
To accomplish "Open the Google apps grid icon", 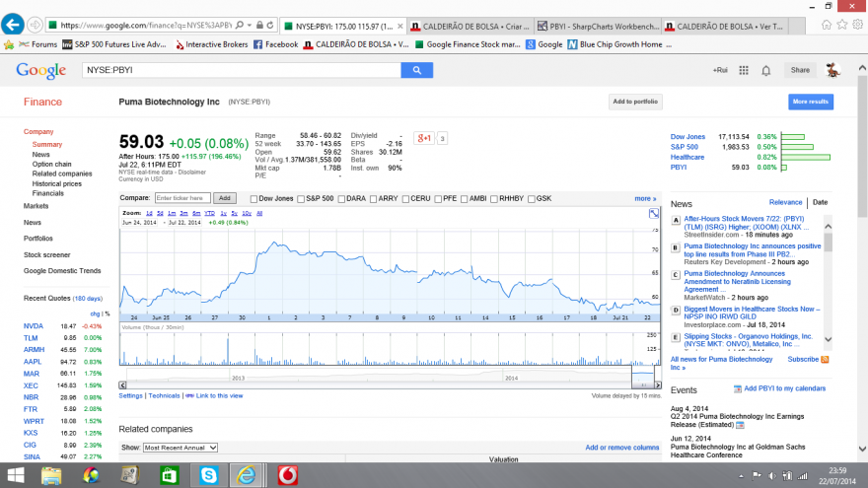I will [x=744, y=70].
